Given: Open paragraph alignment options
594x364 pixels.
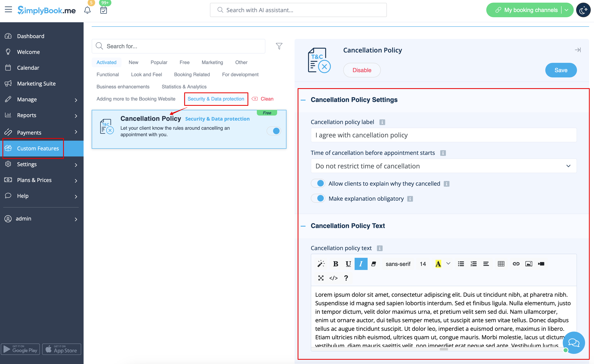Looking at the screenshot, I should 486,264.
